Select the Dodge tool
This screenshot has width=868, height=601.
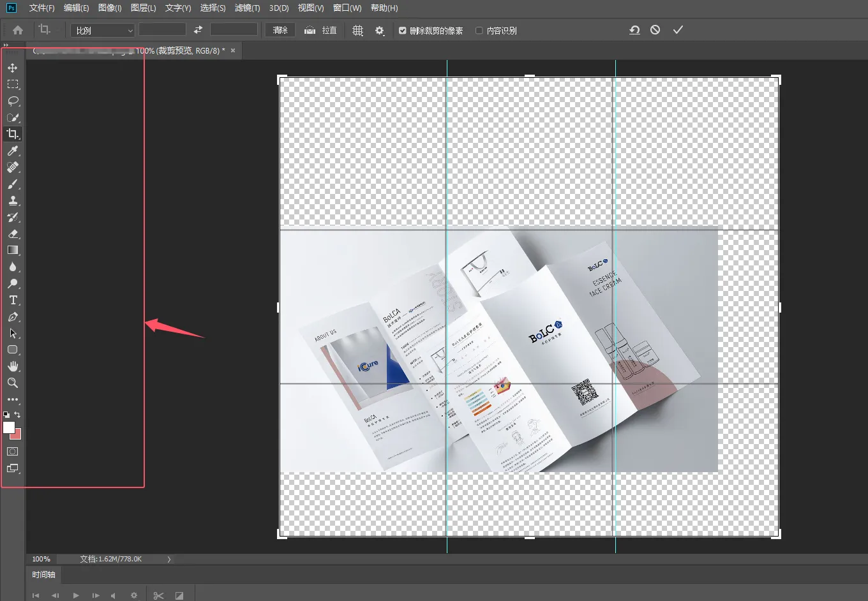13,283
